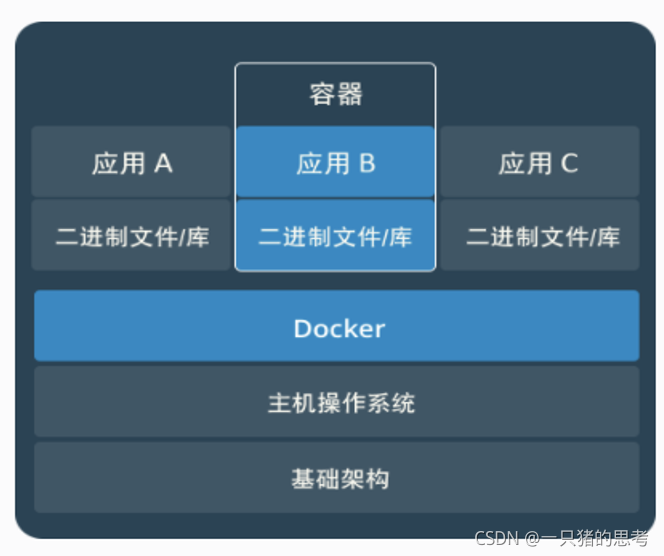Click the 应用 A box

pos(131,161)
